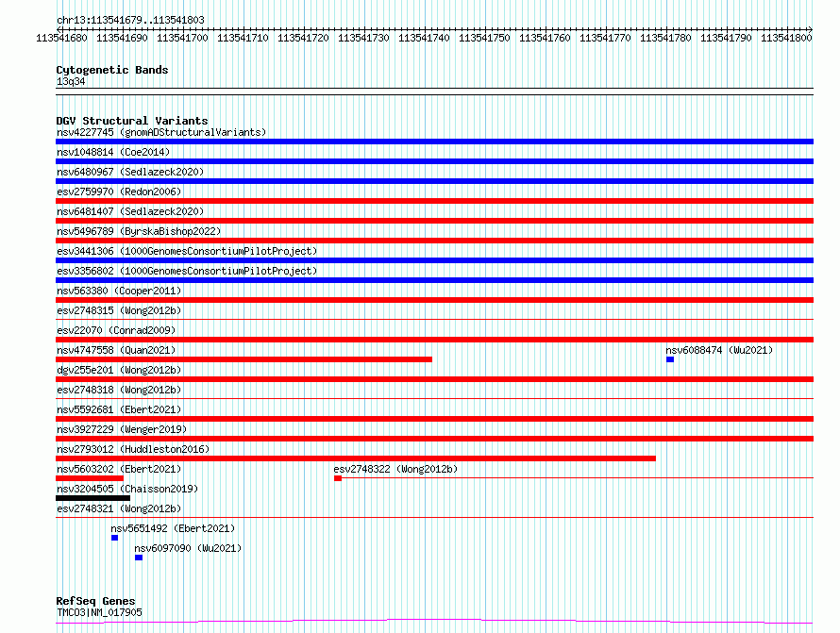Select the short red nsv5603202 bar
The height and width of the screenshot is (633, 840).
point(90,478)
